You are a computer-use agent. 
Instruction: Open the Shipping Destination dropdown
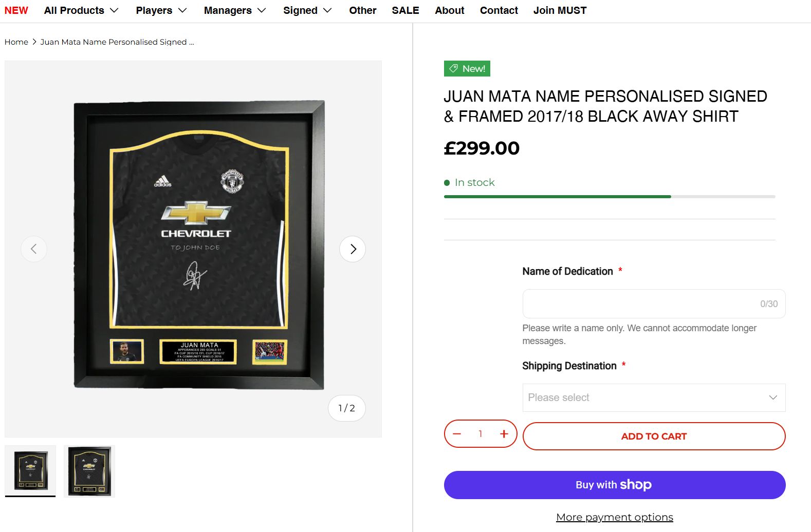[653, 397]
